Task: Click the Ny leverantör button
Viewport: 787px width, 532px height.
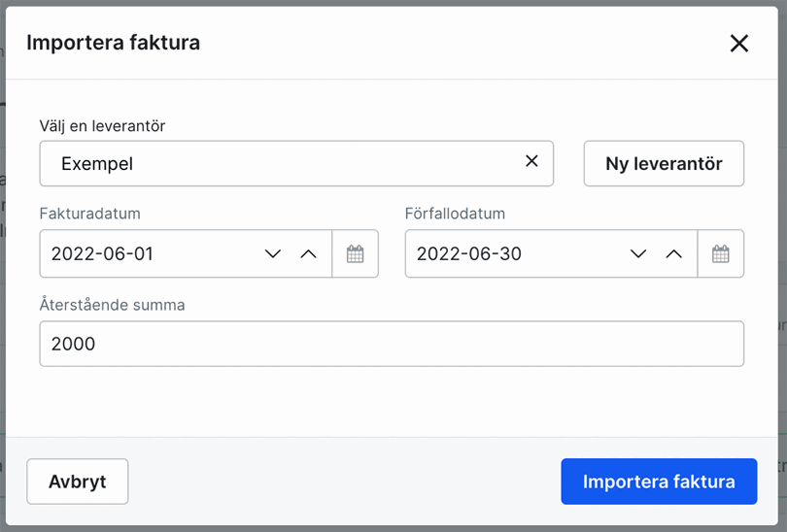Action: click(x=664, y=163)
